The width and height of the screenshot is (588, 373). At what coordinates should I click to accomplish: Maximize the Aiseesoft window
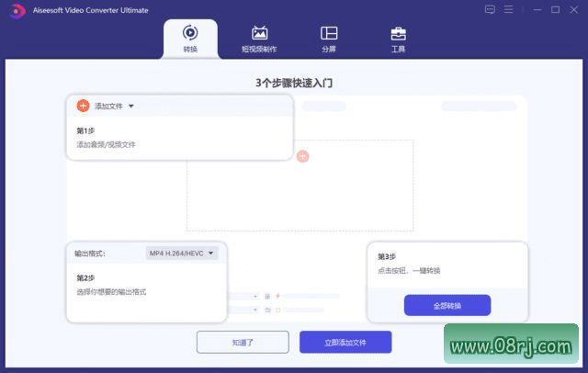click(x=555, y=10)
